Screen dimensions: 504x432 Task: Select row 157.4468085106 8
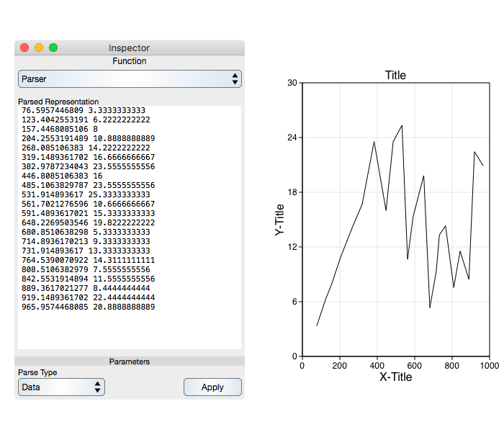pyautogui.click(x=60, y=129)
